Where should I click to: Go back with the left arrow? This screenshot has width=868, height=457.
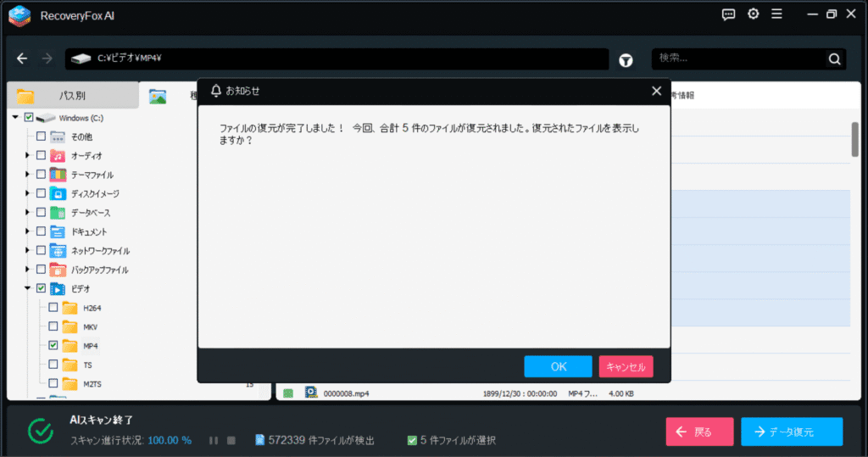pyautogui.click(x=22, y=59)
